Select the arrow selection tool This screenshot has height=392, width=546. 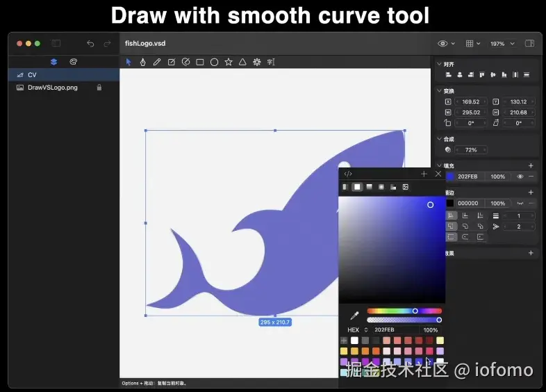click(x=129, y=62)
